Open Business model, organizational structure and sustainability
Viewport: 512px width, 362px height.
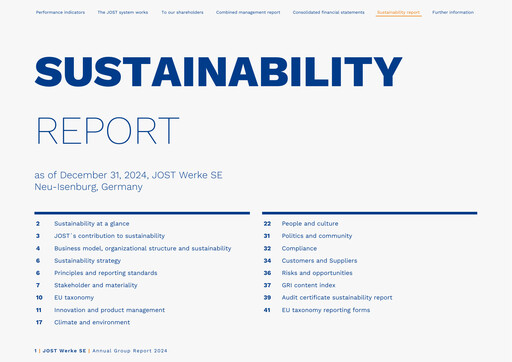143,248
